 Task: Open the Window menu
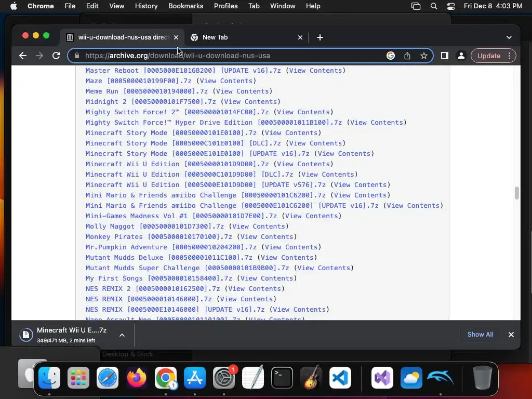click(283, 6)
